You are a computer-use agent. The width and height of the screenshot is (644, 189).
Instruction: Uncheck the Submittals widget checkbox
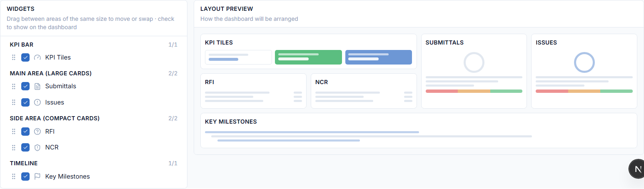click(25, 86)
